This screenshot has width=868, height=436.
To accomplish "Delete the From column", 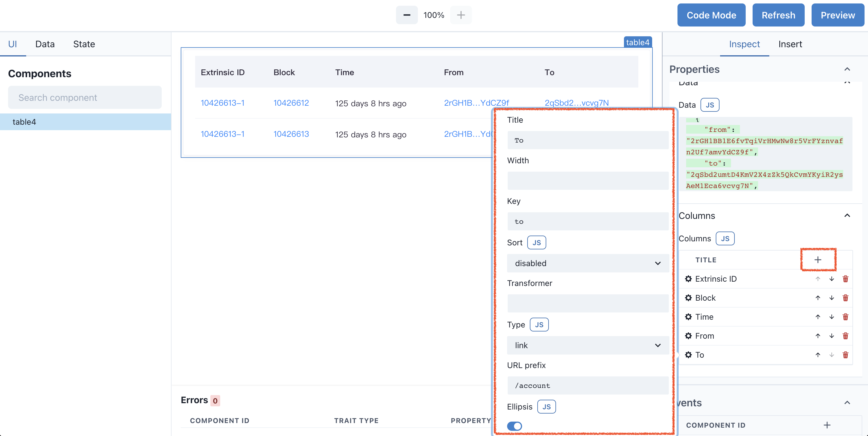I will 846,336.
